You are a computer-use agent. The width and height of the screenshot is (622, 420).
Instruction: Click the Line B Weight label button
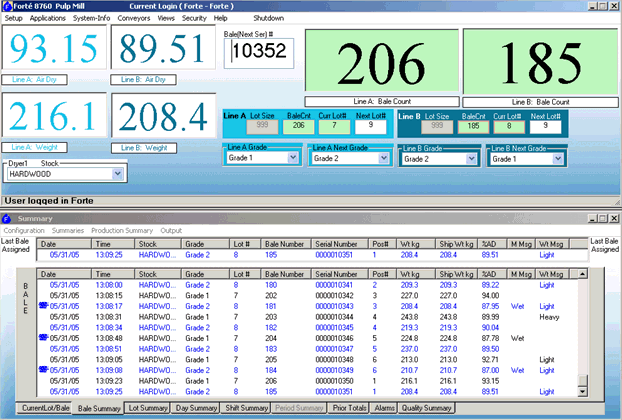(x=144, y=148)
